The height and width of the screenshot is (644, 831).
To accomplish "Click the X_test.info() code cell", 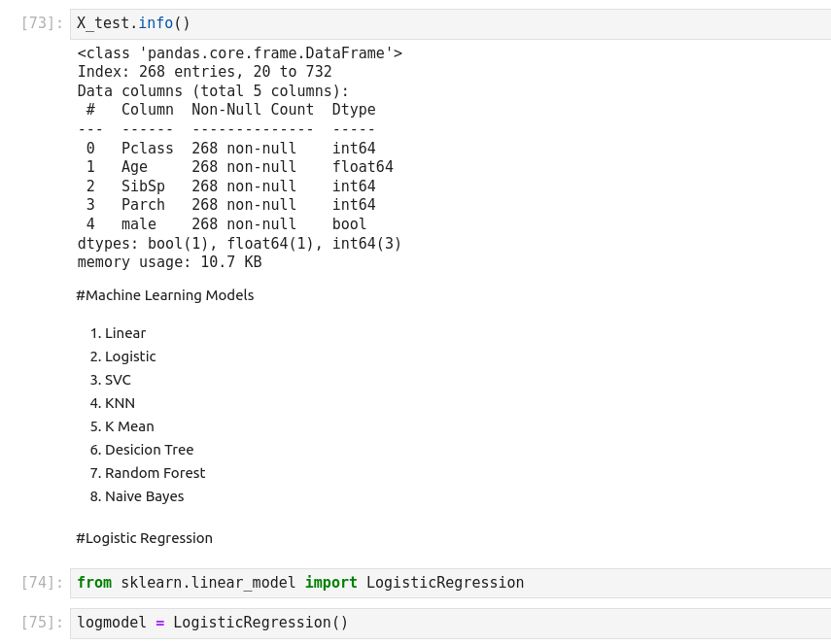I will [447, 23].
